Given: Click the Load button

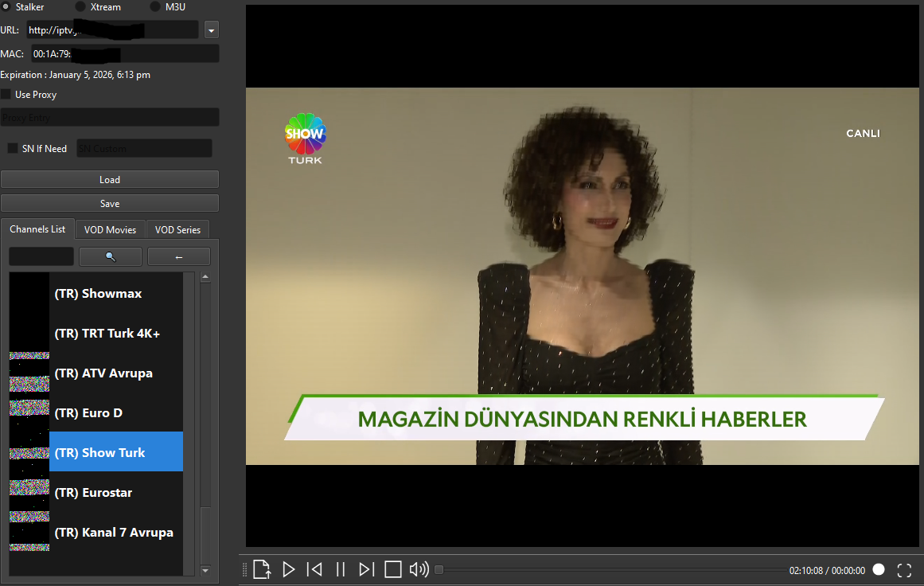Looking at the screenshot, I should (110, 179).
